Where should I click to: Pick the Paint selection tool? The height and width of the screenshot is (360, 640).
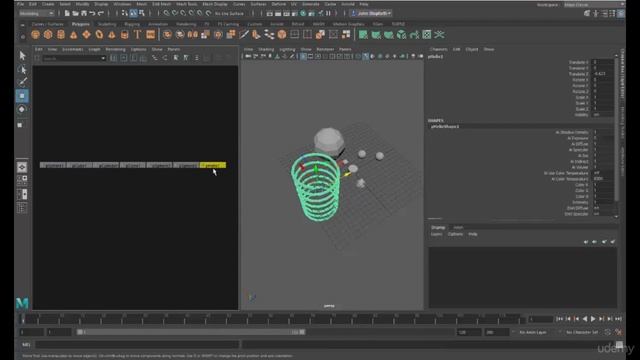coord(22,82)
